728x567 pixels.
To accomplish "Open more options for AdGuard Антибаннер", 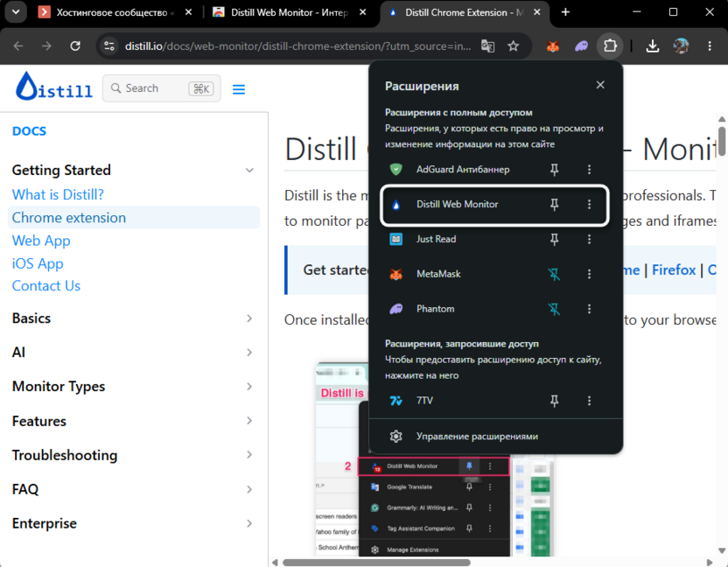I will coord(589,170).
